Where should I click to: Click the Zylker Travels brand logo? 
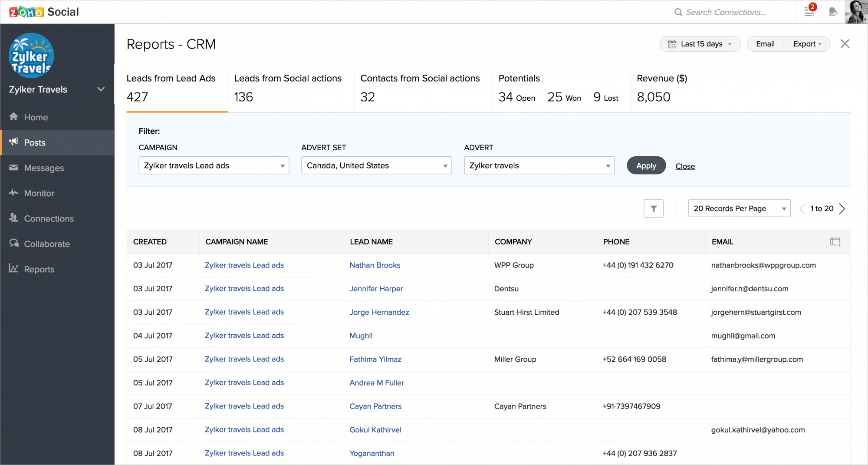pyautogui.click(x=31, y=56)
